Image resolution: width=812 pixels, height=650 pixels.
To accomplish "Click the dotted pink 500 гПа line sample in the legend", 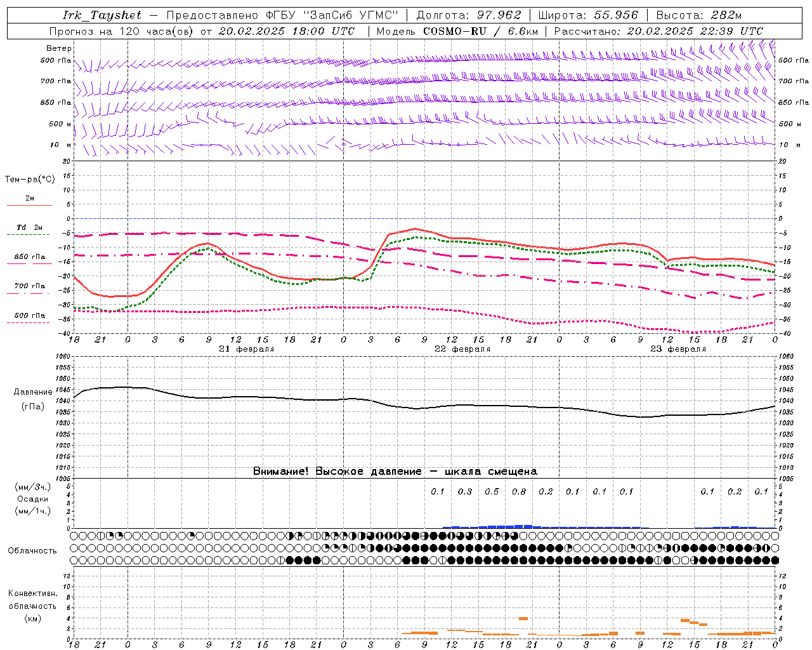I will (x=29, y=322).
